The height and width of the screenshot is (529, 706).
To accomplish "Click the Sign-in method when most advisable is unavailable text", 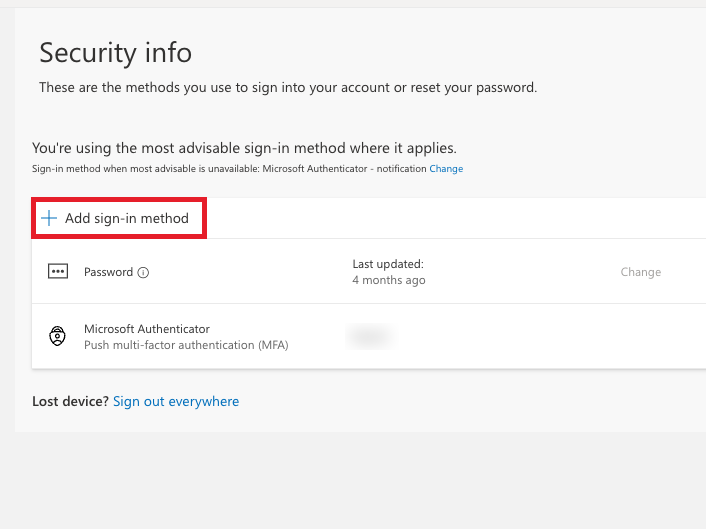I will pyautogui.click(x=145, y=169).
